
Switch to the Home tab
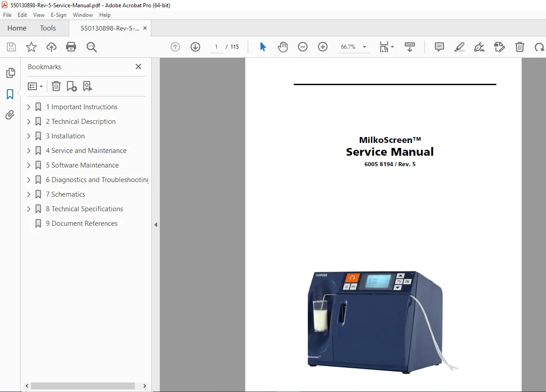coord(17,28)
